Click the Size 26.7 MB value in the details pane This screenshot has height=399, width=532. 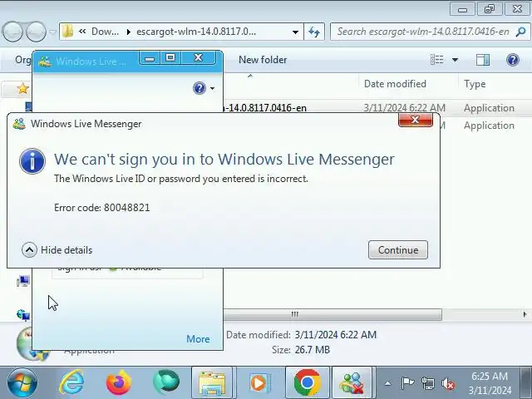point(312,350)
